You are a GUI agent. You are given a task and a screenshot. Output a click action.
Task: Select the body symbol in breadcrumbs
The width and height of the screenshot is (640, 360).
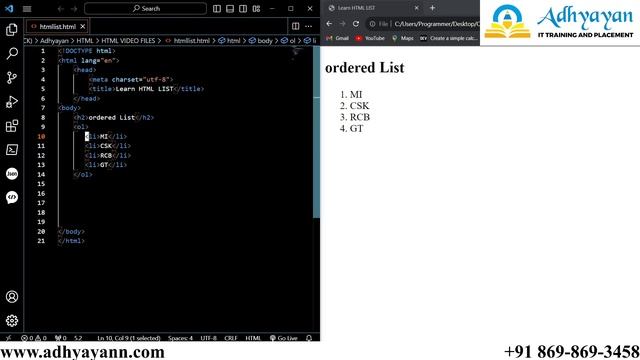tap(260, 41)
